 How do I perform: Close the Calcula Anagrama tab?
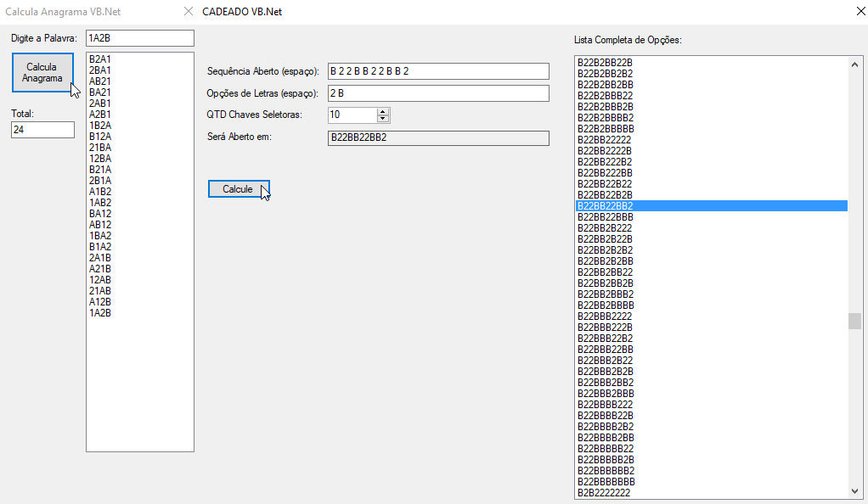pyautogui.click(x=188, y=12)
